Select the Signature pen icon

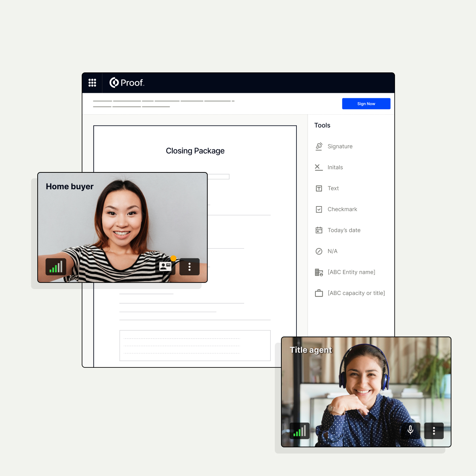[x=319, y=146]
